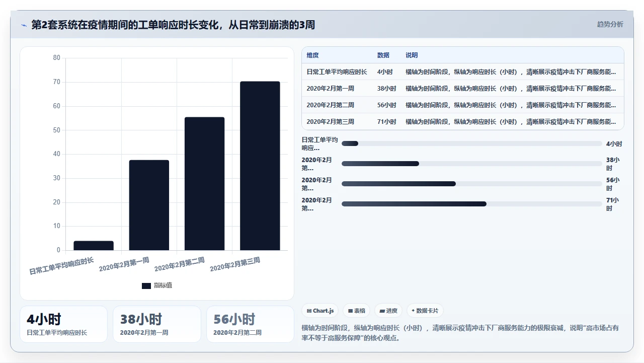Click the 4小时 value in table
The width and height of the screenshot is (644, 363).
[x=385, y=72]
